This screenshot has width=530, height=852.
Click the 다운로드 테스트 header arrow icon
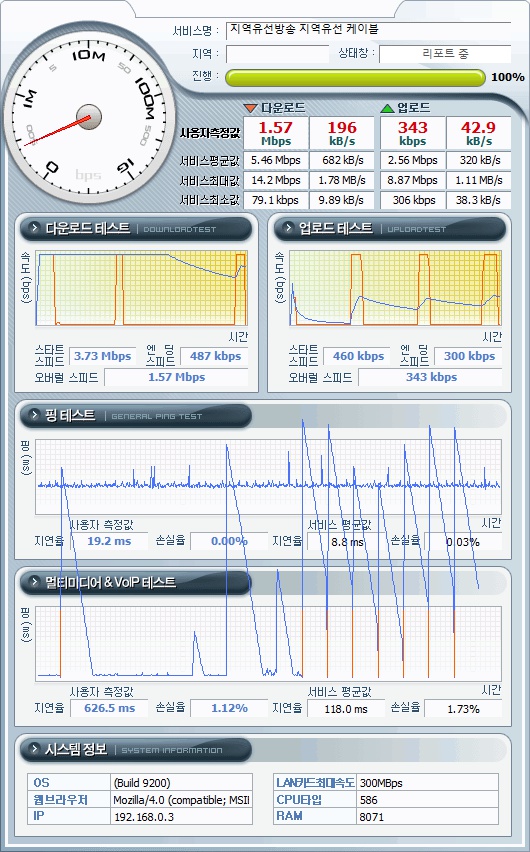pos(34,228)
